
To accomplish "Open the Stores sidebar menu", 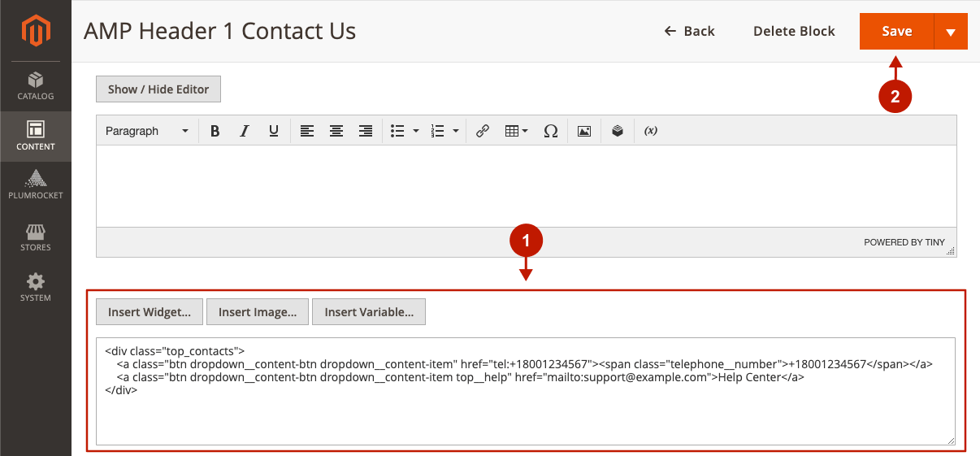I will click(35, 237).
